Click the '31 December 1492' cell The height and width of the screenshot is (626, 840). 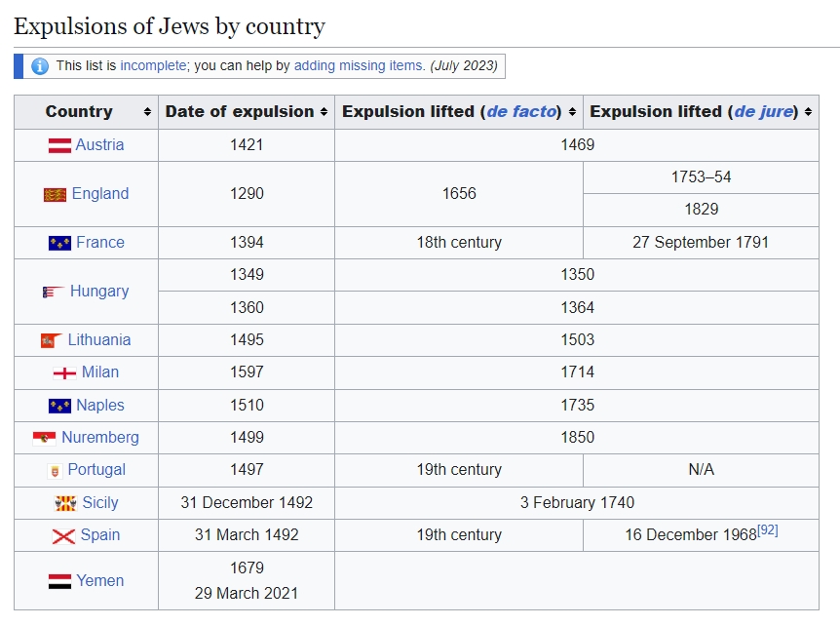tap(247, 503)
